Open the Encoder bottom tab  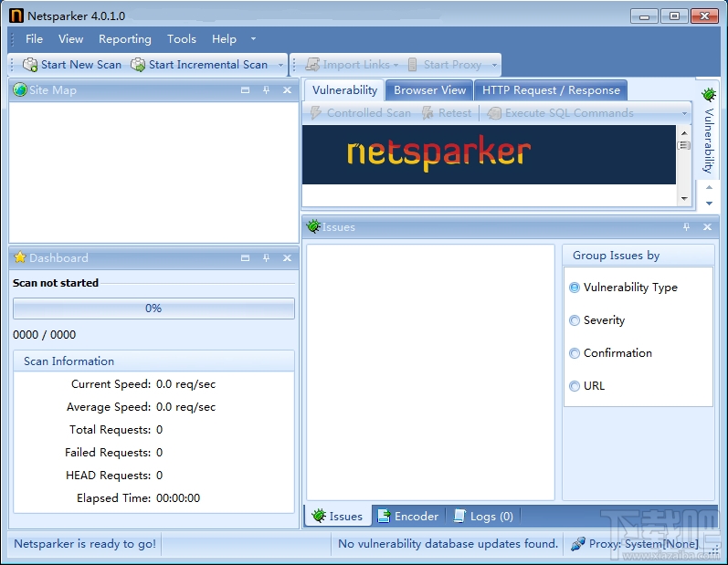[x=408, y=516]
